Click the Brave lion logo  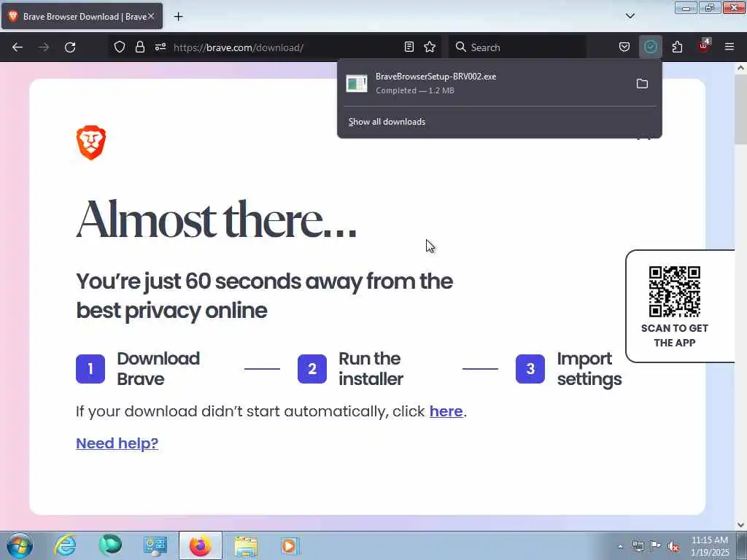coord(91,143)
